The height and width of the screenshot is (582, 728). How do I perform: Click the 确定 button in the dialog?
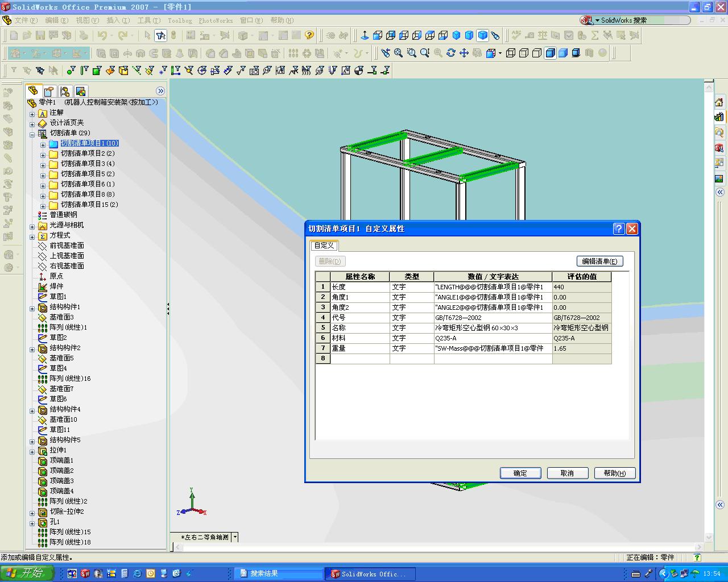pos(520,473)
